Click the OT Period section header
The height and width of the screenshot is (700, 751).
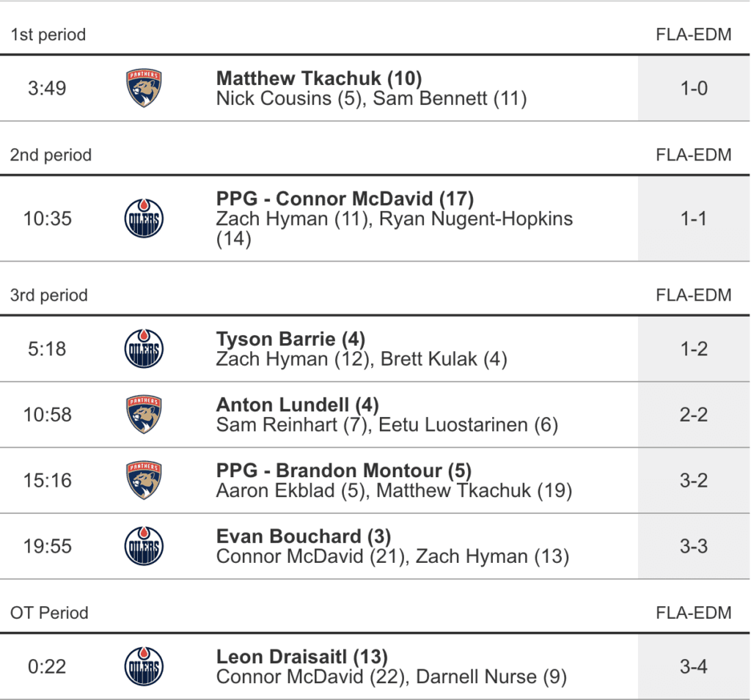coord(49,613)
